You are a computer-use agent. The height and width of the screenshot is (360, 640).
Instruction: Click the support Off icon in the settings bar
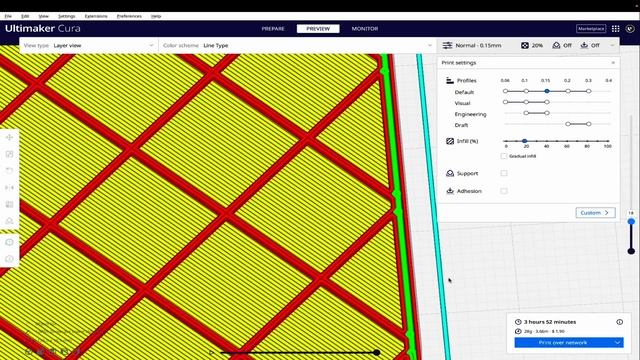pos(556,45)
